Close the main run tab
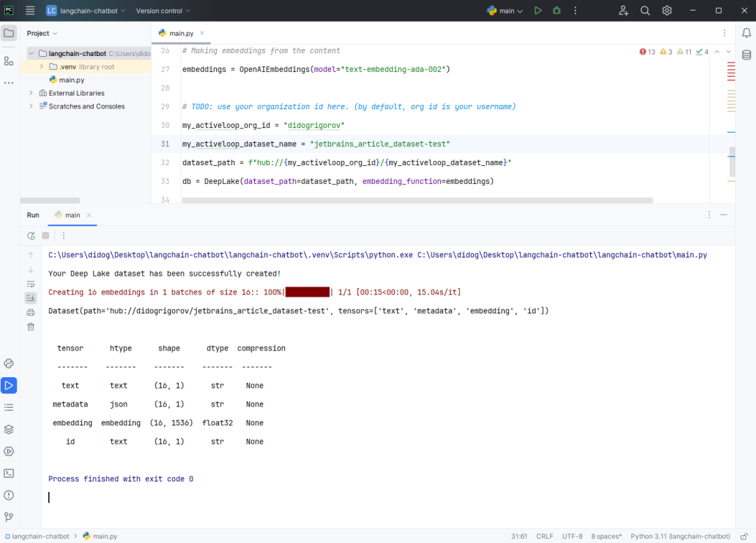This screenshot has width=756, height=543. click(89, 216)
